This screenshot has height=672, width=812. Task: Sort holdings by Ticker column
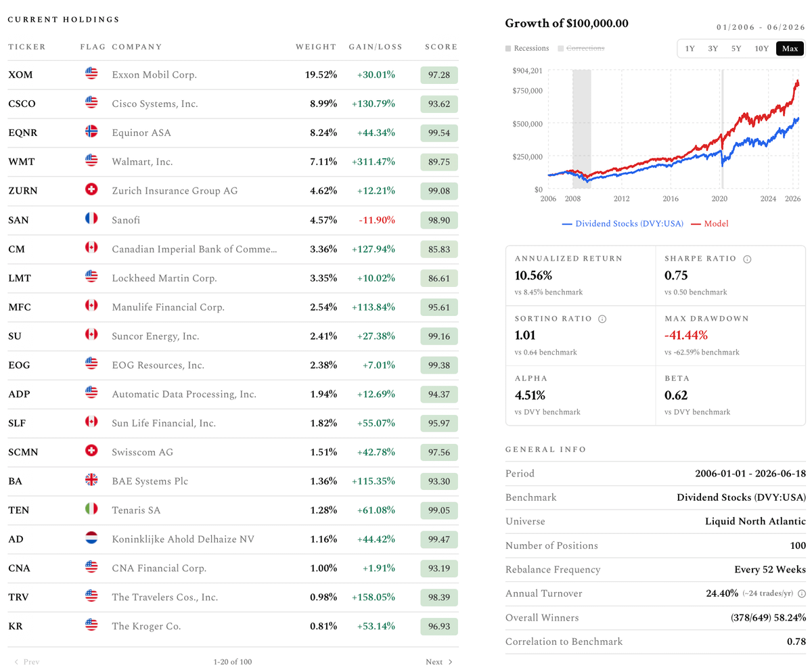(x=27, y=47)
